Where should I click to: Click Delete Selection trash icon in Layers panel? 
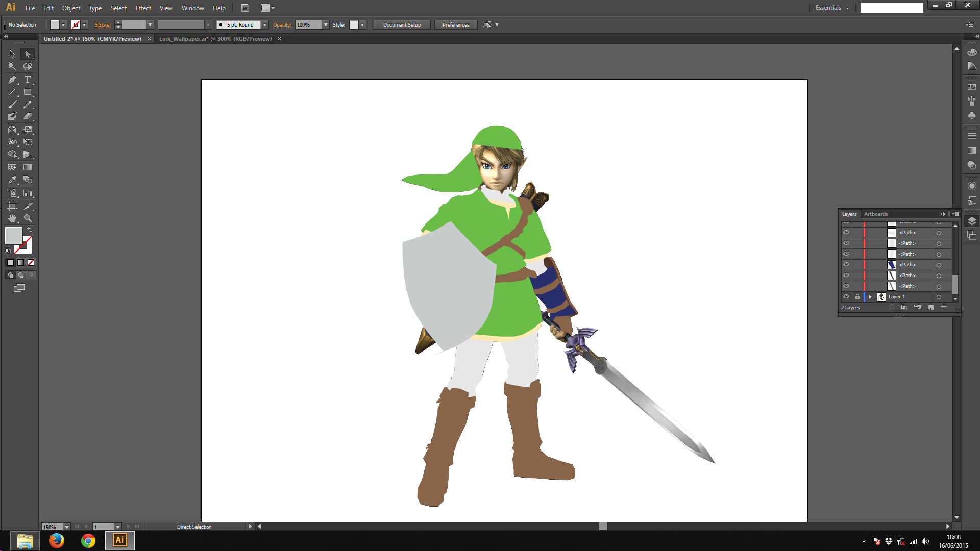(x=944, y=308)
